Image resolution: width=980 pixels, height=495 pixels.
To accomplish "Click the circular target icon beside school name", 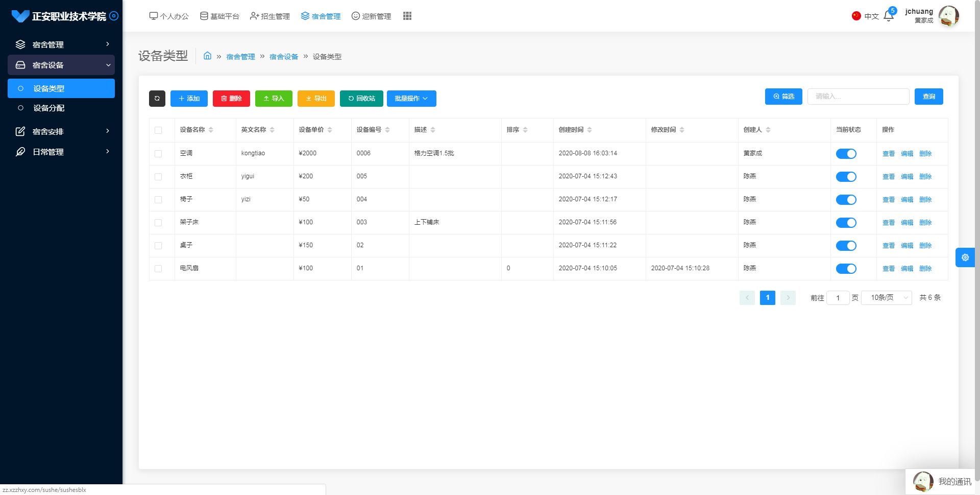I will [x=114, y=16].
